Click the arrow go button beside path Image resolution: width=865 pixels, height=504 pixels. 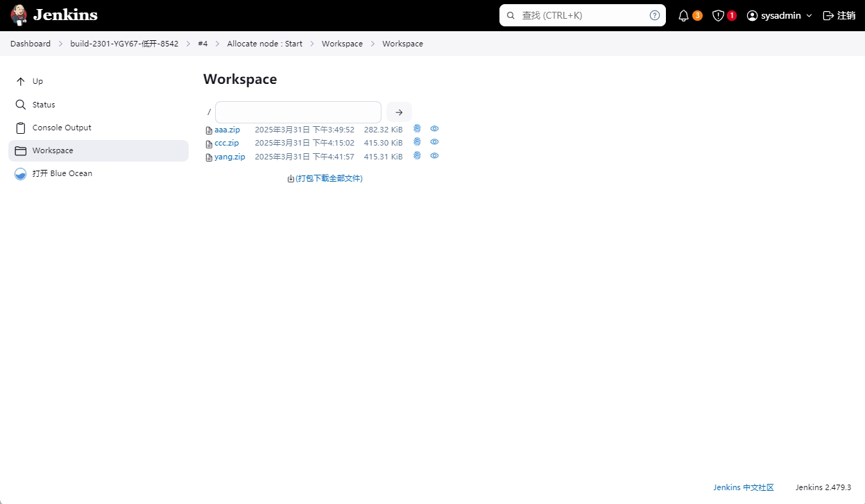point(399,112)
